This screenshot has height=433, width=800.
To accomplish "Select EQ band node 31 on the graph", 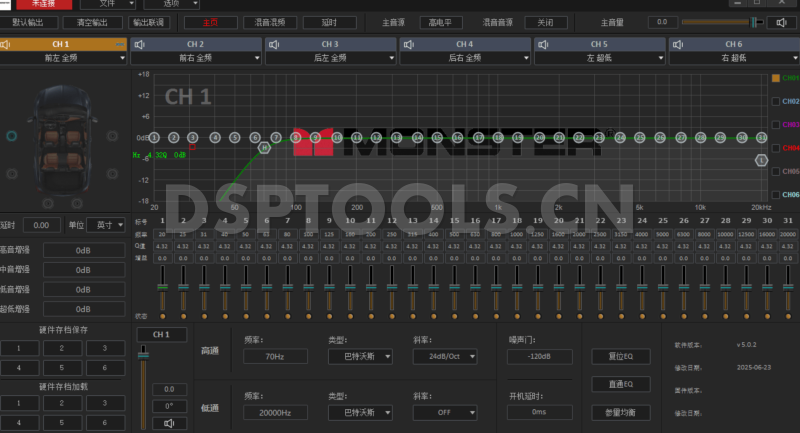I will 761,138.
